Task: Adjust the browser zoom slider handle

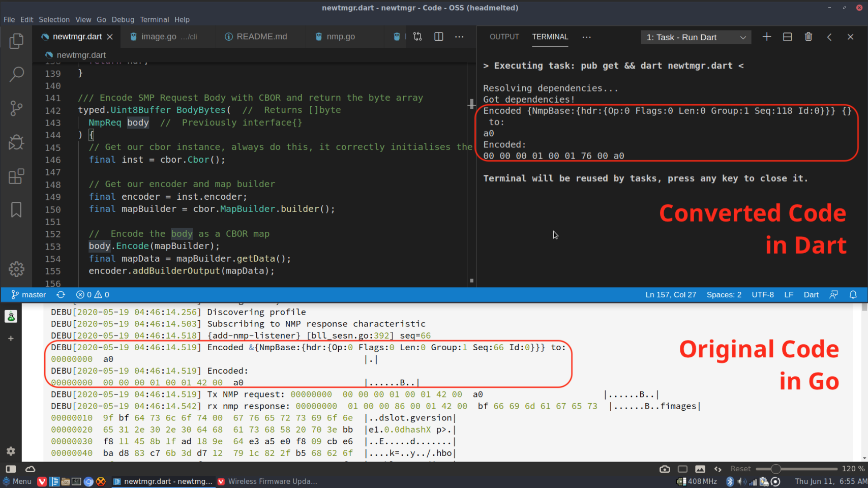Action: tap(775, 469)
